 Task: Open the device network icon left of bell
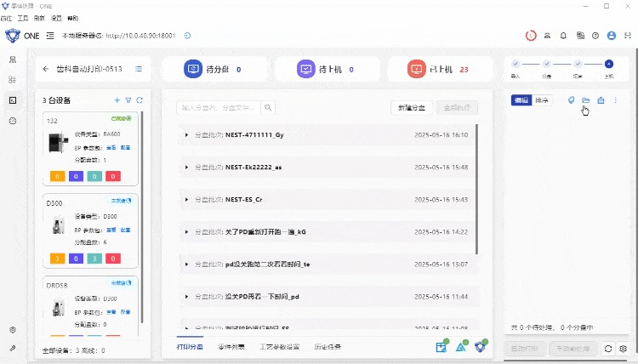(x=547, y=36)
